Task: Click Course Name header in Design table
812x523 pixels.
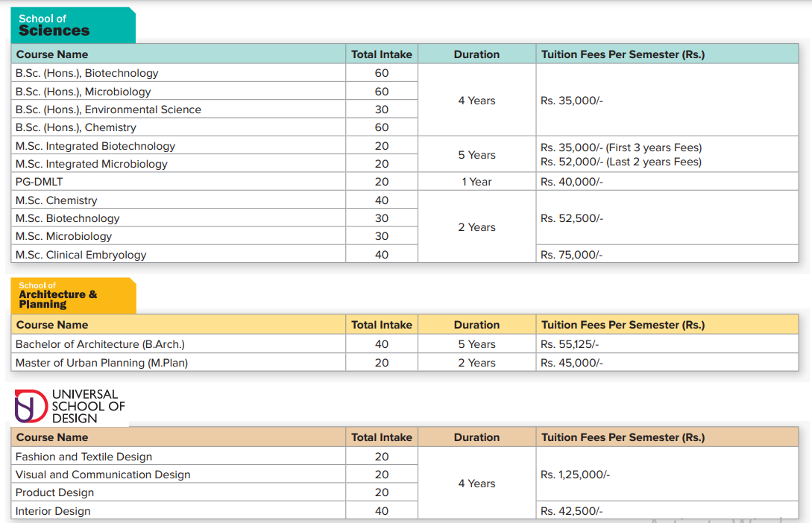Action: pos(52,437)
